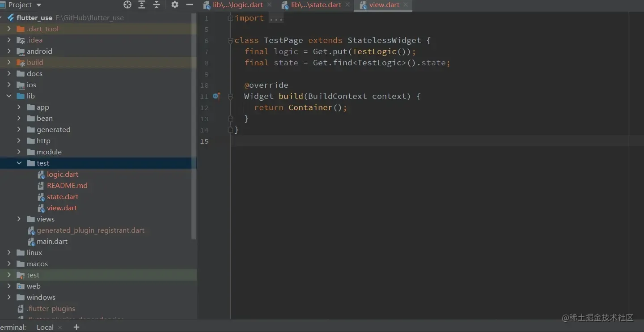Expand the ios folder

click(x=9, y=85)
